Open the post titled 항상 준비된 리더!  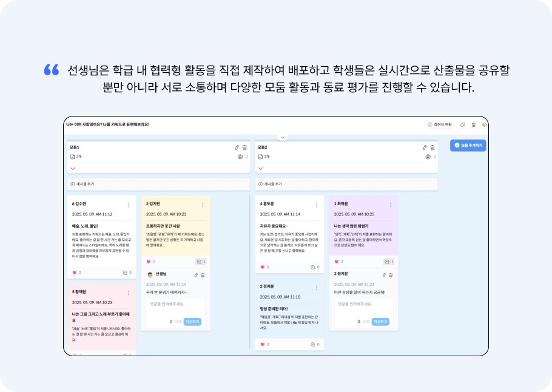coord(274,309)
